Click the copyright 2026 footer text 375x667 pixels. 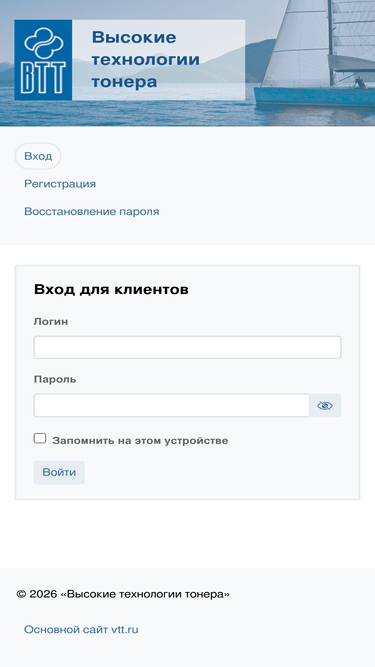123,594
